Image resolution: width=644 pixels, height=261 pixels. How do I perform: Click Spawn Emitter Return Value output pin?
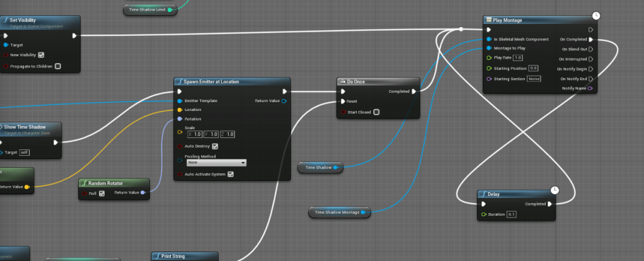click(284, 101)
